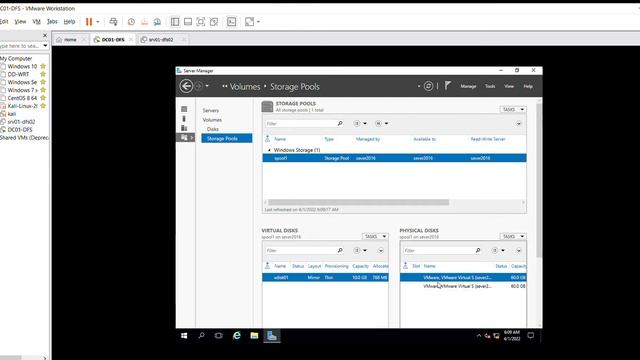Click the search magnifier in Virtual Disks filter

pyautogui.click(x=340, y=250)
